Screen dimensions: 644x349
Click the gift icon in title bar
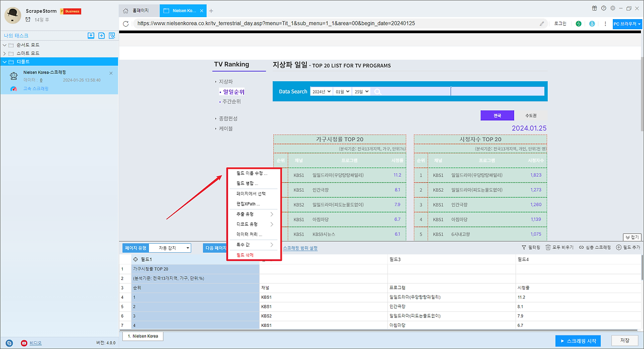pos(594,8)
